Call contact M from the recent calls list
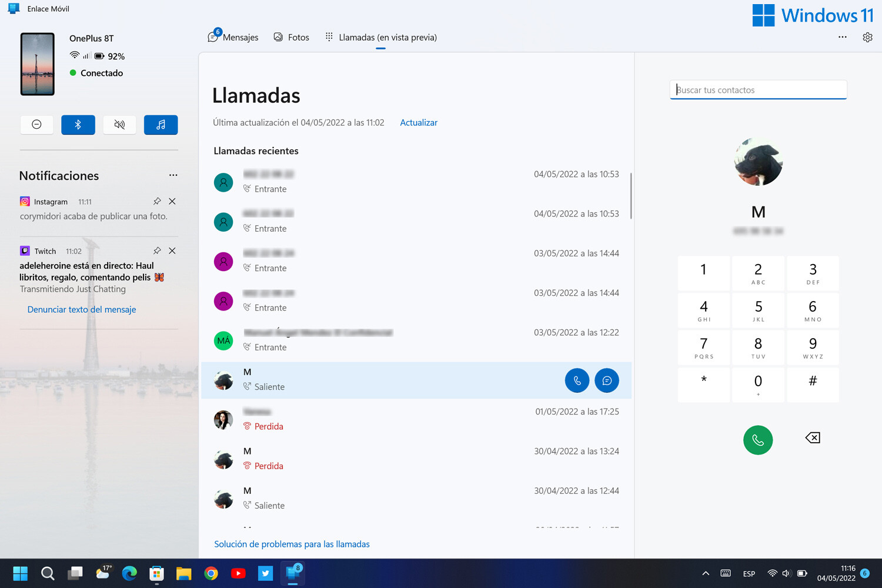882x588 pixels. point(577,380)
